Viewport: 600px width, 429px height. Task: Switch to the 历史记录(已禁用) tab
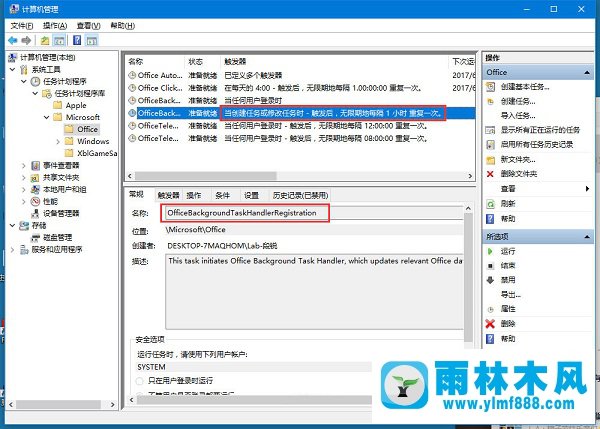click(x=300, y=196)
